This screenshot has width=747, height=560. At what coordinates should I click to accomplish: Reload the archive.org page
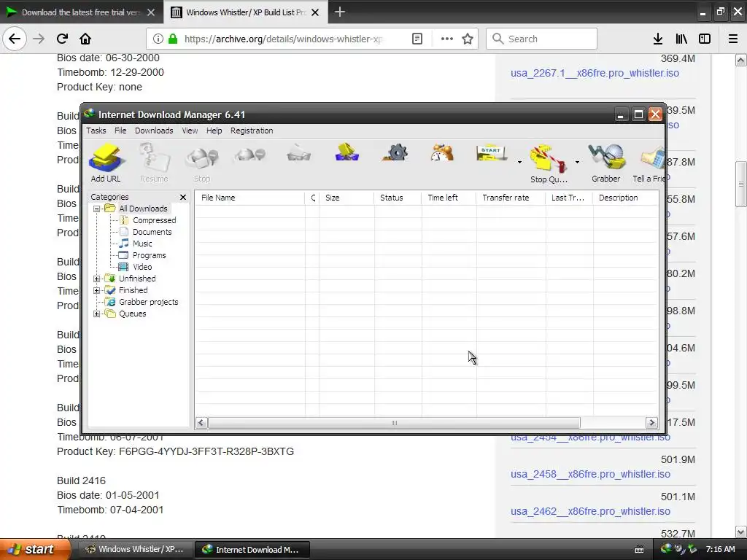tap(62, 39)
